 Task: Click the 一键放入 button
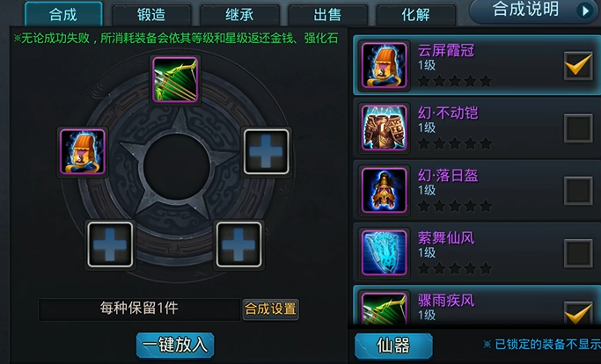pos(175,345)
